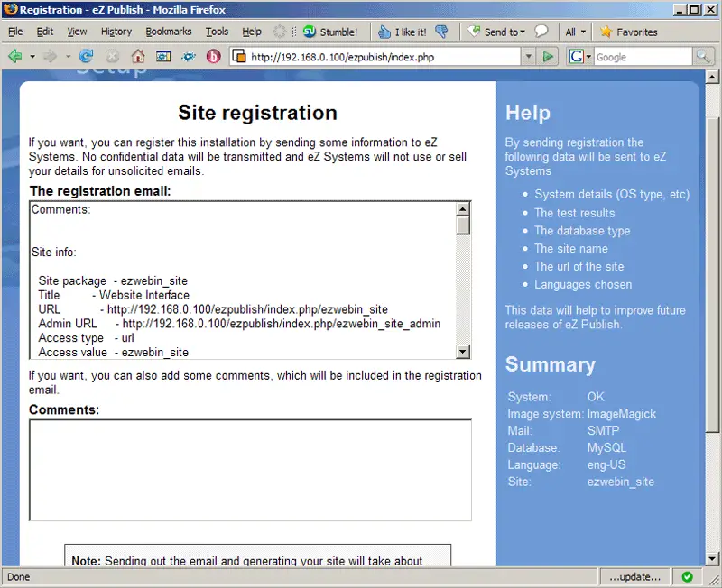Click the green Go arrow beside URL
The width and height of the screenshot is (722, 588).
coord(548,57)
